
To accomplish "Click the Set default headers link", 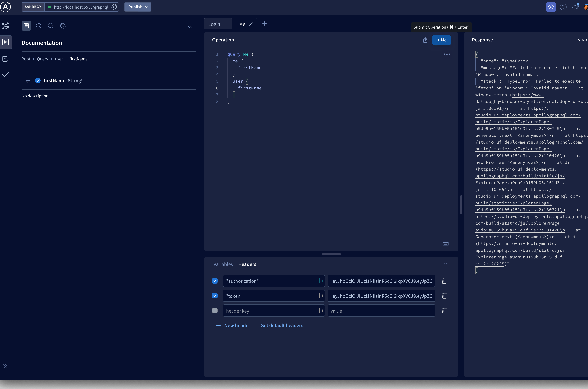I will [282, 325].
